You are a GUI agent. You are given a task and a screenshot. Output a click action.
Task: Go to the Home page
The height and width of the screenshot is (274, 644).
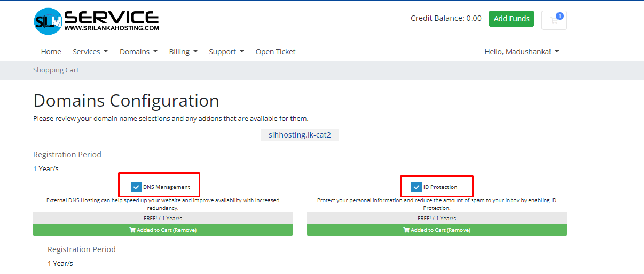pos(51,52)
